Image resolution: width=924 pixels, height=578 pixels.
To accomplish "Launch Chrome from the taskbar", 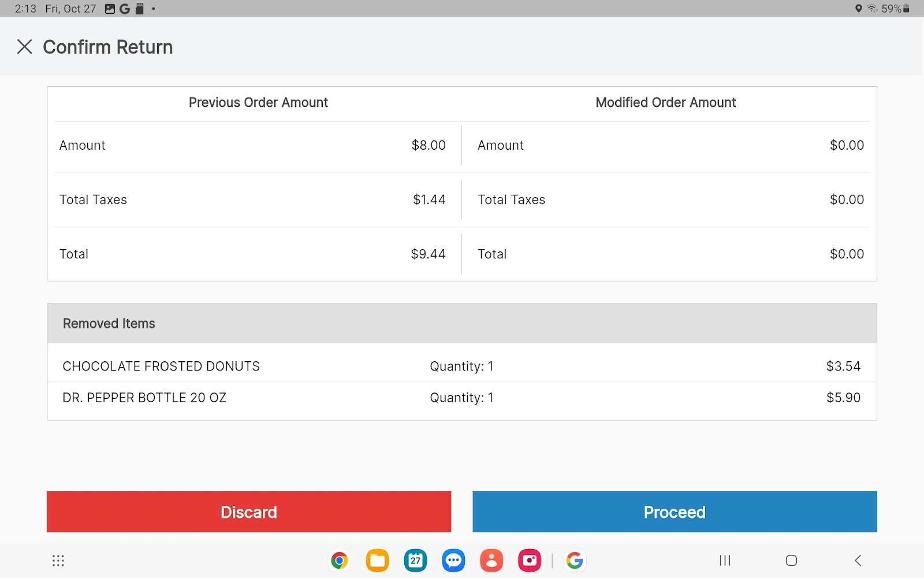I will click(x=340, y=560).
